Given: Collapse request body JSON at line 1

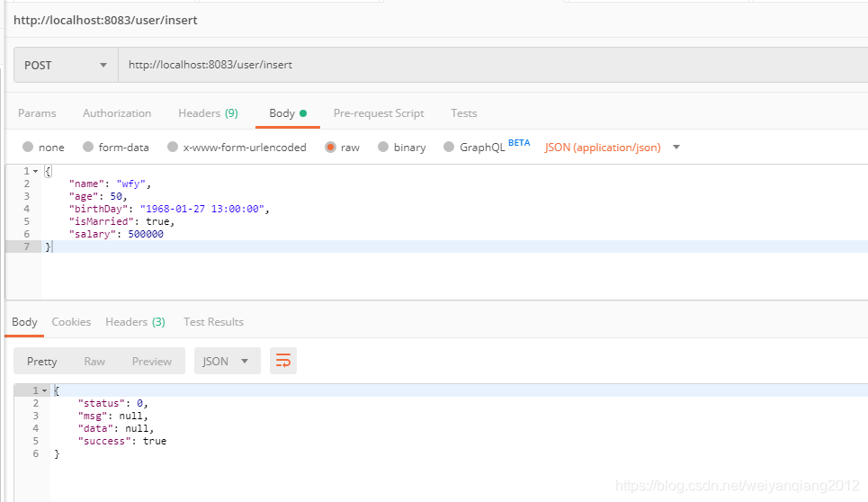Looking at the screenshot, I should point(35,172).
